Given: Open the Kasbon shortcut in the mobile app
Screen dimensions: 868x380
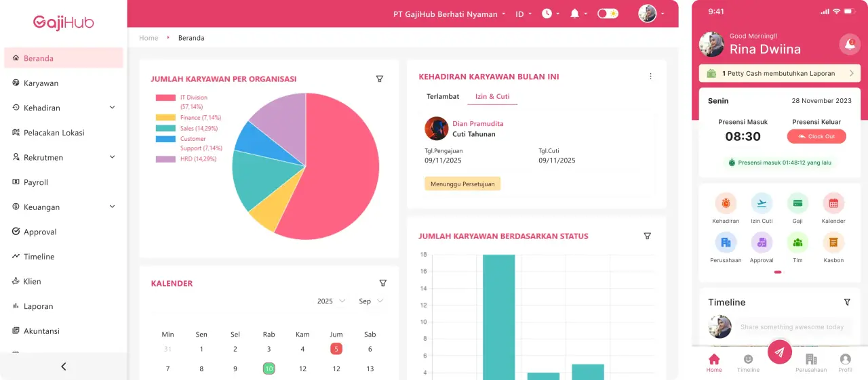Looking at the screenshot, I should 833,248.
